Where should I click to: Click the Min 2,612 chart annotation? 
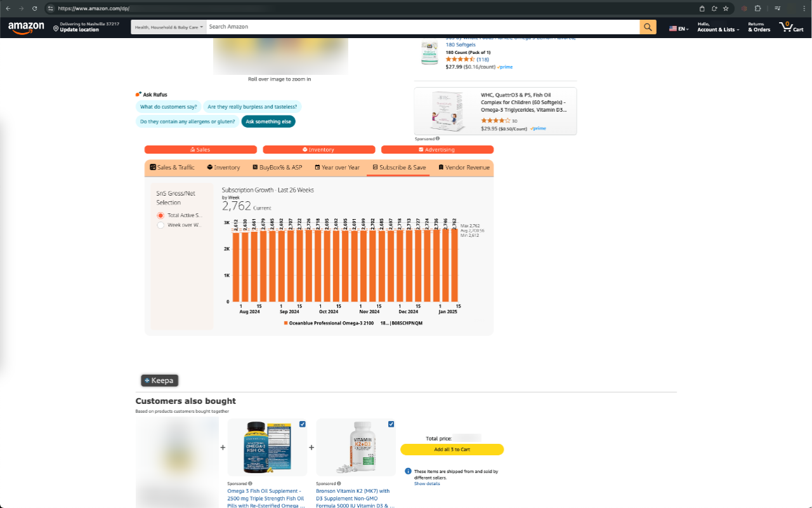(470, 236)
